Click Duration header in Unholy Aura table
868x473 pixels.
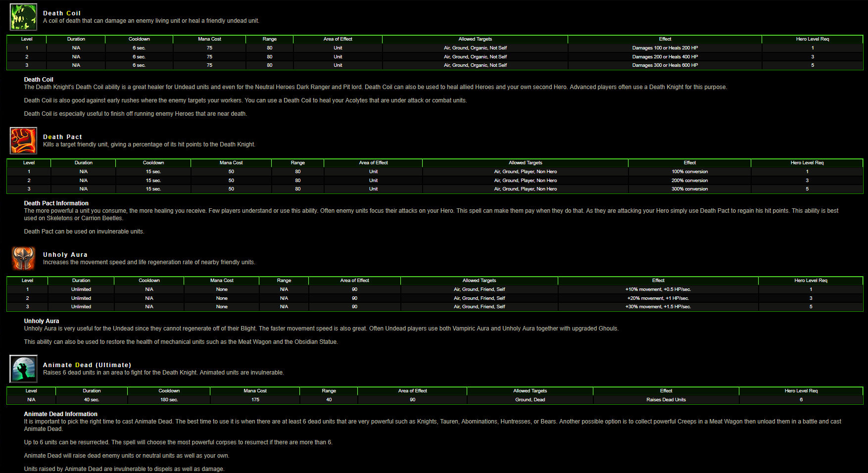[x=81, y=281]
